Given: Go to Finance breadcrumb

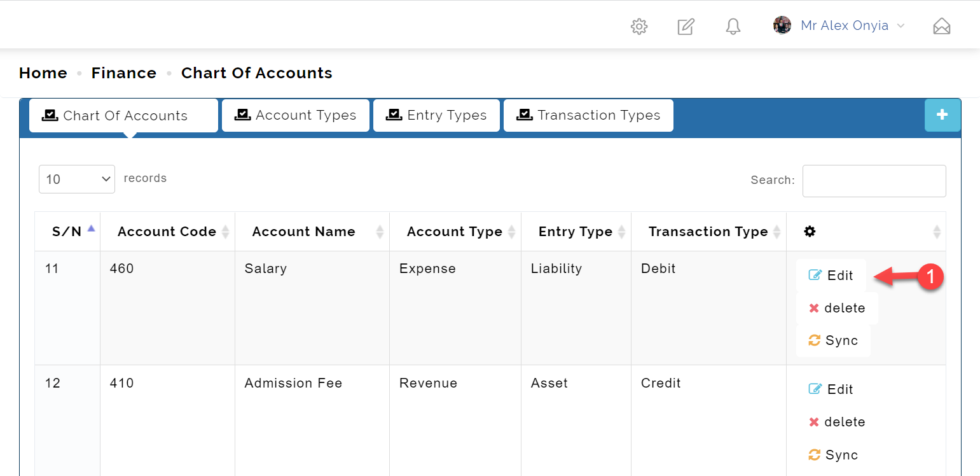Looking at the screenshot, I should coord(124,73).
